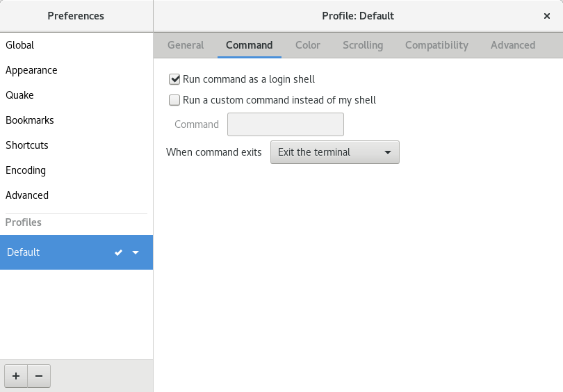Click the custom Command text field
Viewport: 563px width, 392px height.
click(286, 124)
